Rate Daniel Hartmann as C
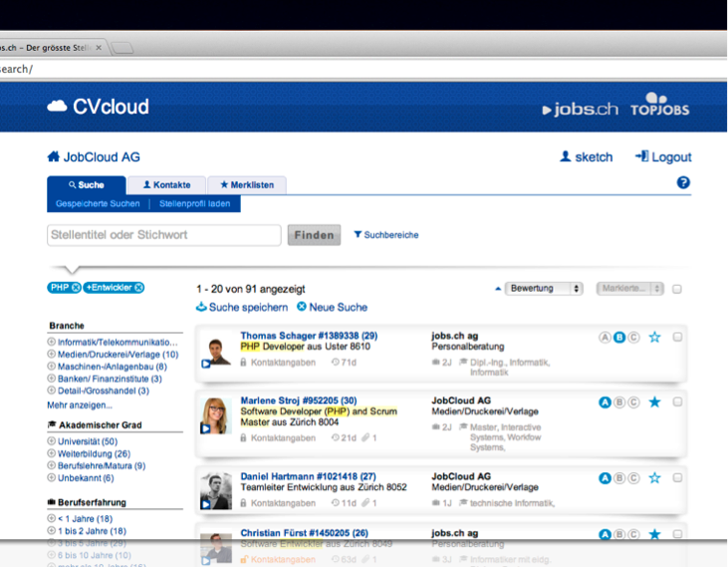This screenshot has width=728, height=568. pos(633,478)
